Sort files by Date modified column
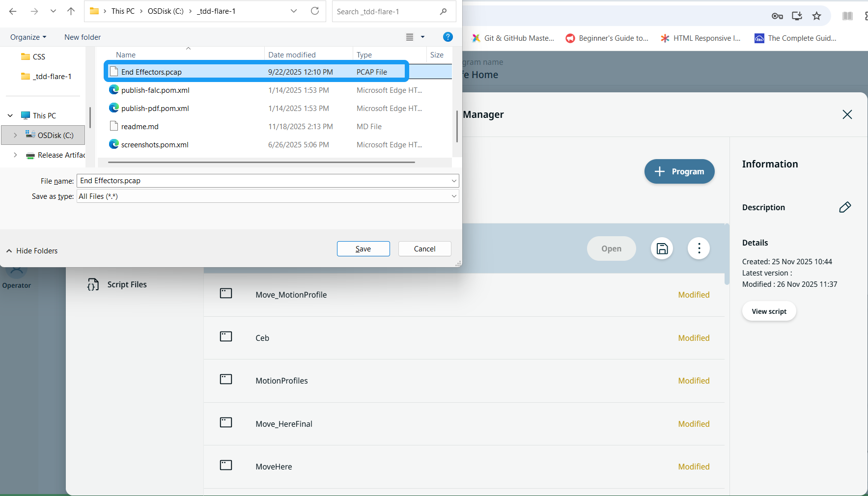The image size is (868, 496). coord(292,55)
